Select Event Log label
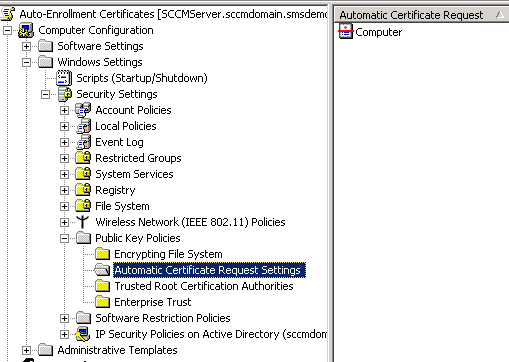Viewport: 509px width, 362px height. click(x=119, y=142)
